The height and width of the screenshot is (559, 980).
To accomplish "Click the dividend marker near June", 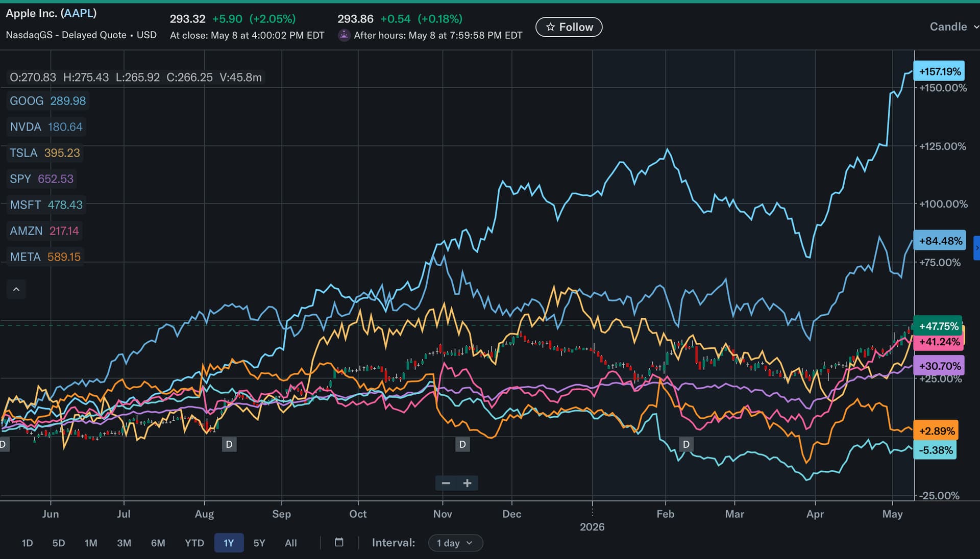I will [x=3, y=444].
